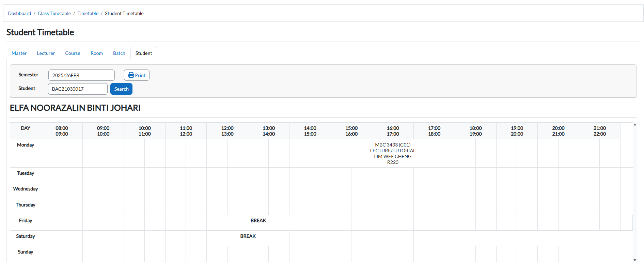Image resolution: width=644 pixels, height=262 pixels.
Task: Open the Course tab
Action: click(x=73, y=53)
